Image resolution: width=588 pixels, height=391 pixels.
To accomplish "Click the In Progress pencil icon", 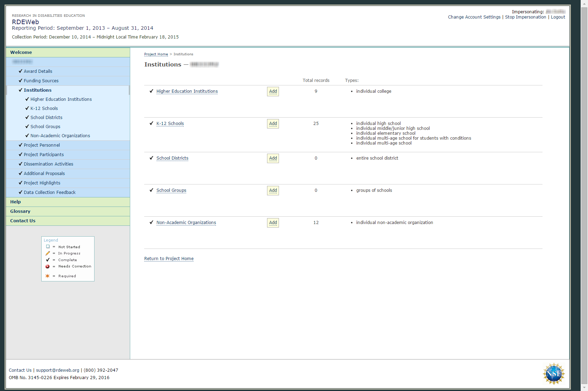I will (x=48, y=253).
